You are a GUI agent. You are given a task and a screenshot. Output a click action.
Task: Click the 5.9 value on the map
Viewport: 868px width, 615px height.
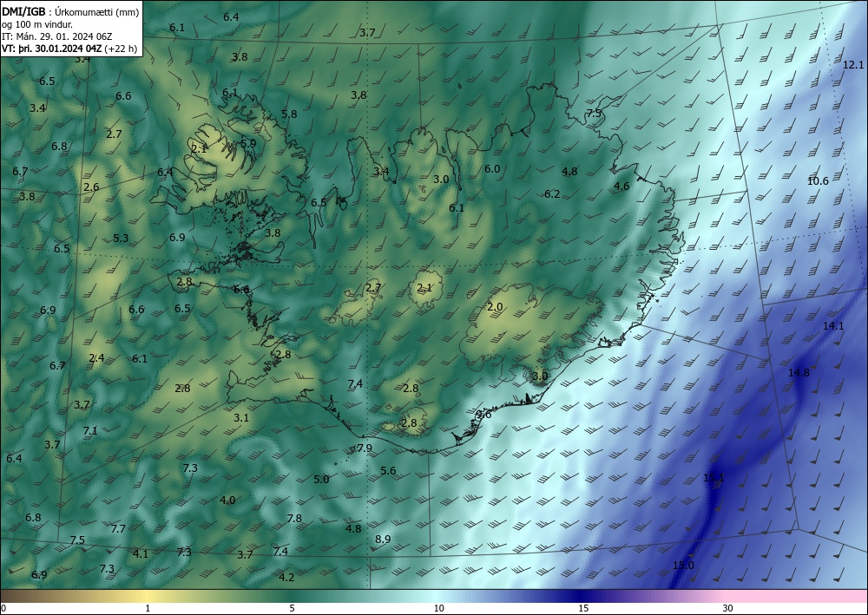[x=248, y=143]
